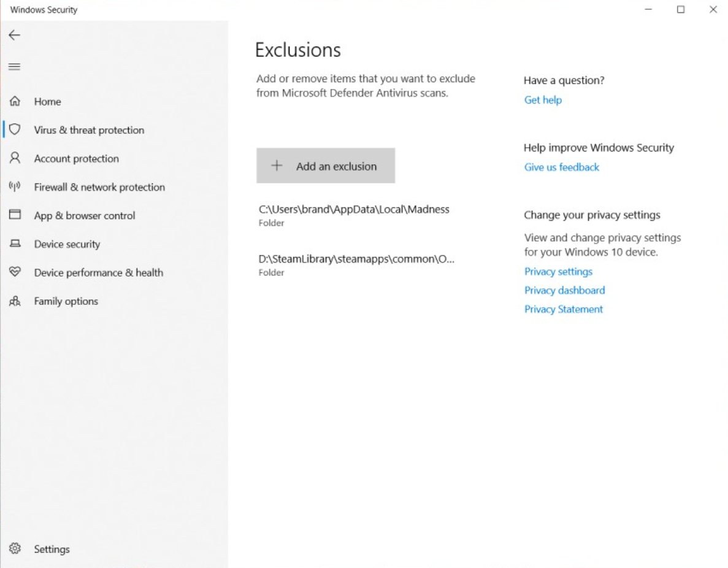Viewport: 728px width, 568px height.
Task: Click the back arrow icon
Action: pos(14,36)
